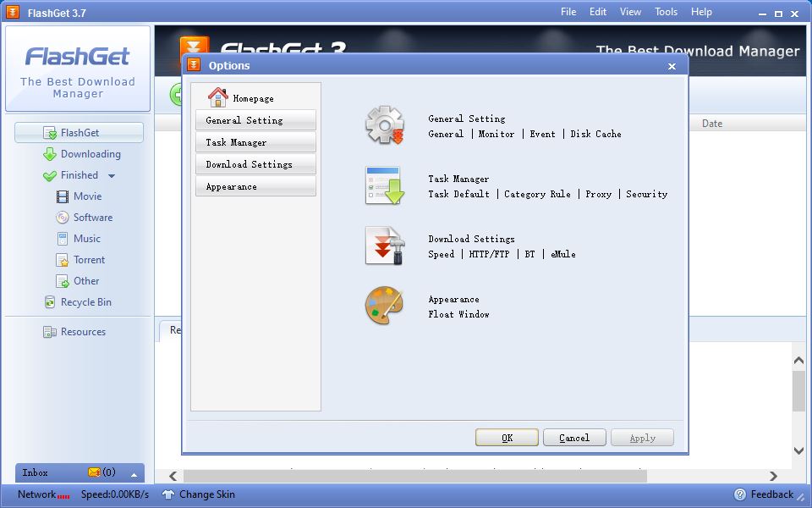Switch to General Setting section in Options
The height and width of the screenshot is (508, 812).
click(255, 120)
